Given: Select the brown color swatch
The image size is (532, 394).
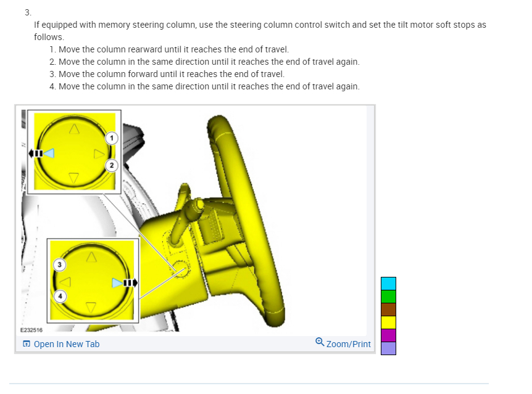Looking at the screenshot, I should point(388,310).
